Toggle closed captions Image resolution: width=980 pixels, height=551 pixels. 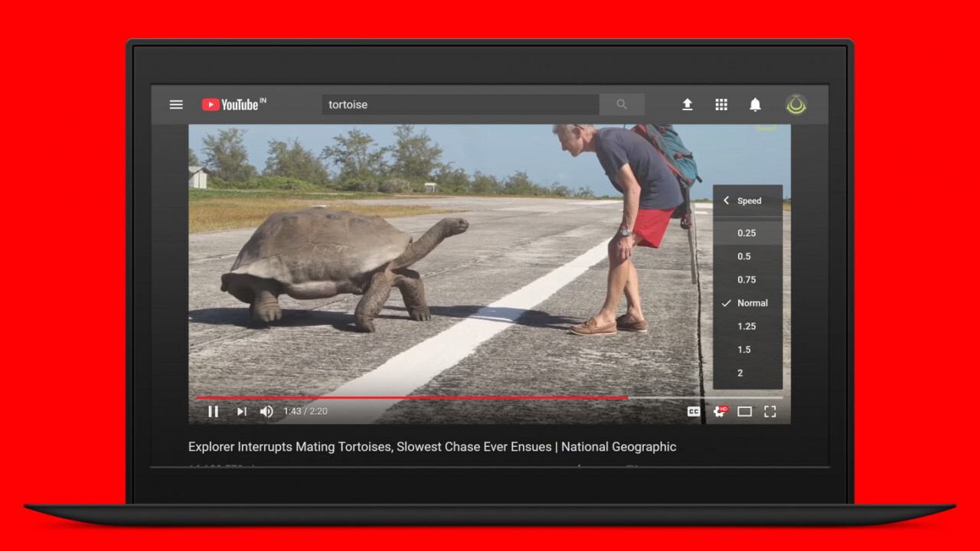coord(694,412)
